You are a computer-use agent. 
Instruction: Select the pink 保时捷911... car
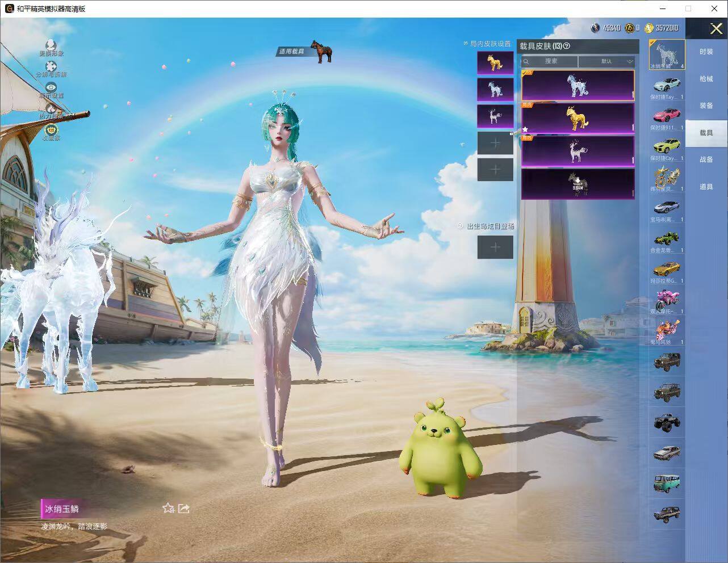click(x=667, y=117)
